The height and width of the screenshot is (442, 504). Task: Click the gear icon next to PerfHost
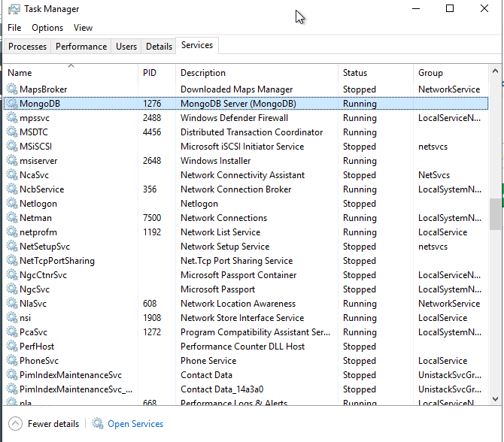click(x=12, y=346)
